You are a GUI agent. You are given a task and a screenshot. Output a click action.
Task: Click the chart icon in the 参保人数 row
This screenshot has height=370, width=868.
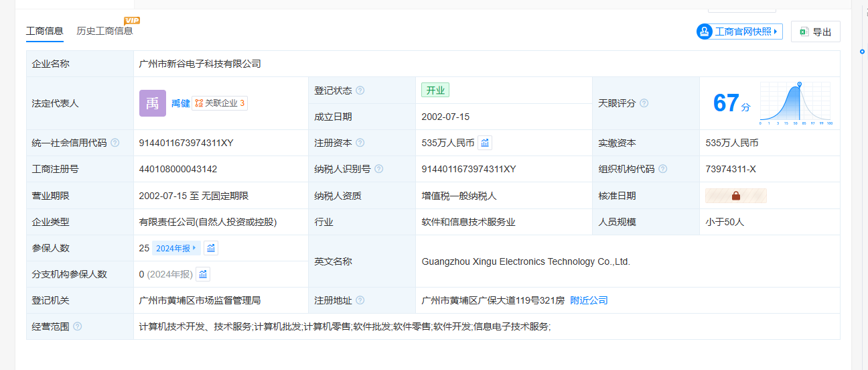click(211, 248)
